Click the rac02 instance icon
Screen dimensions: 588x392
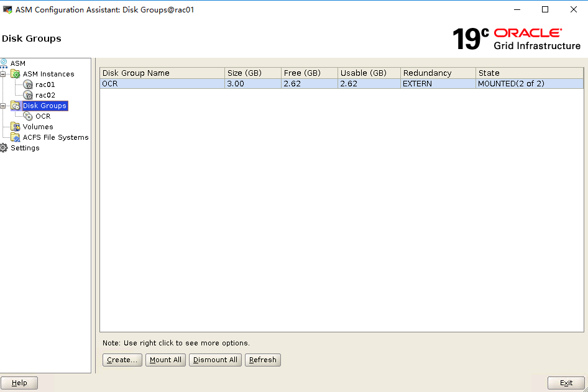point(28,95)
